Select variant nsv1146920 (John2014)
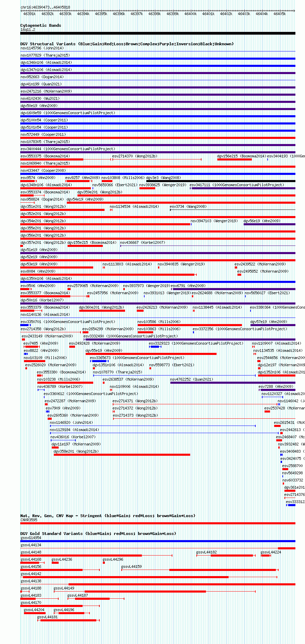305x644 pixels. tap(71, 422)
